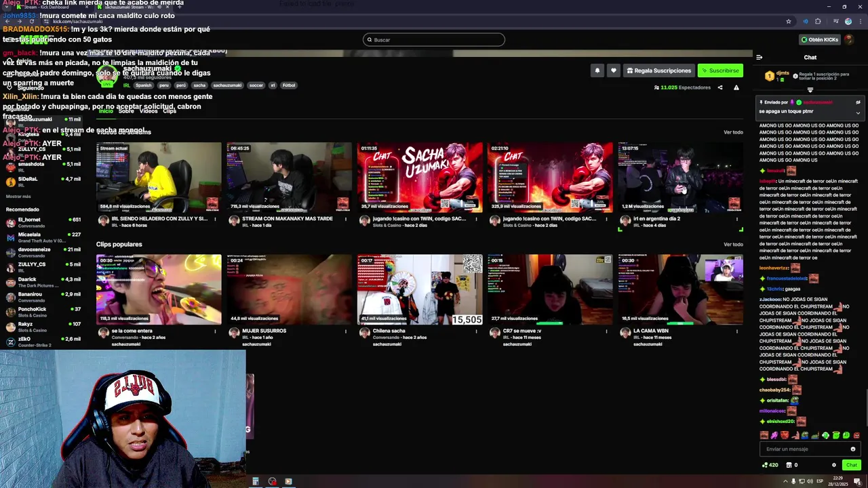This screenshot has height=488, width=868.
Task: Switch to the Videos tab
Action: point(149,110)
